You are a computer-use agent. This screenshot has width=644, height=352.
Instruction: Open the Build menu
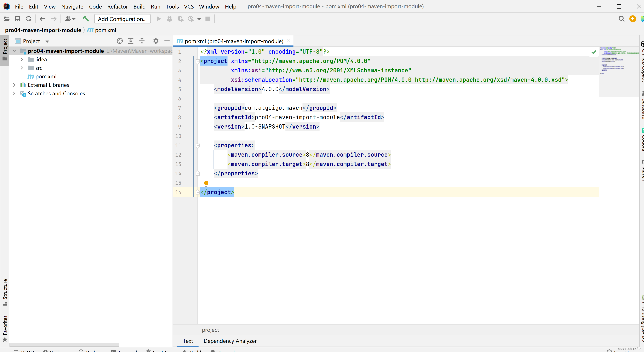pyautogui.click(x=139, y=6)
